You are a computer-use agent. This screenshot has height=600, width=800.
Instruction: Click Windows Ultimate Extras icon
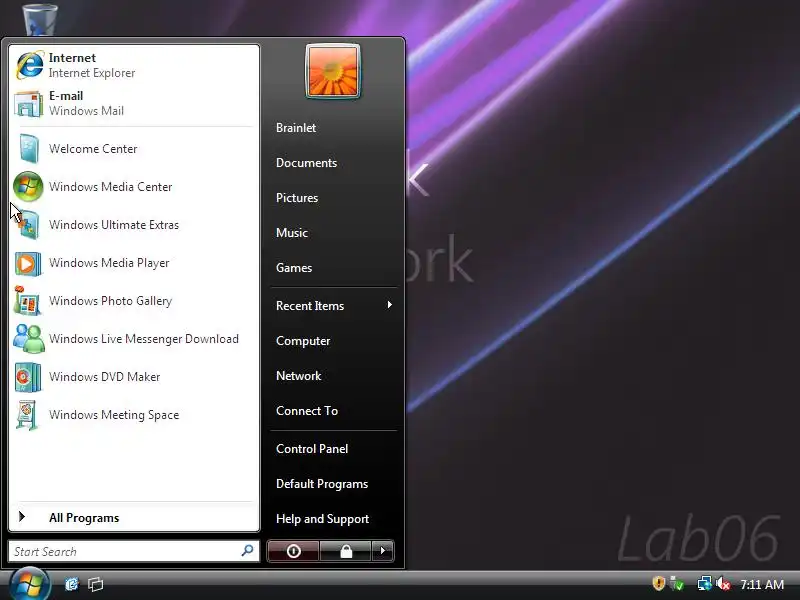(x=28, y=225)
